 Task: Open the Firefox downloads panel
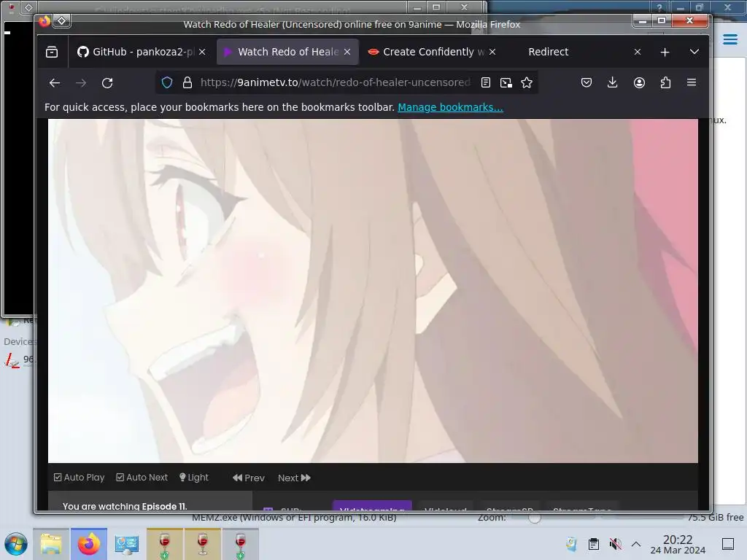coord(613,83)
